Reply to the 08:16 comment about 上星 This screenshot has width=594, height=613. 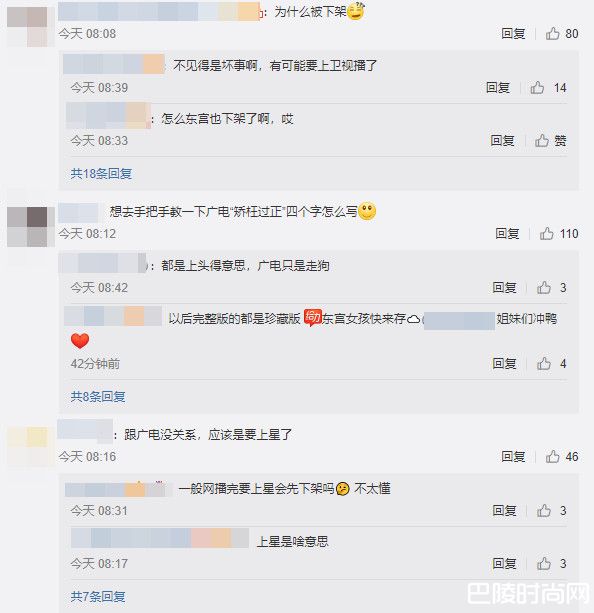[x=513, y=457]
